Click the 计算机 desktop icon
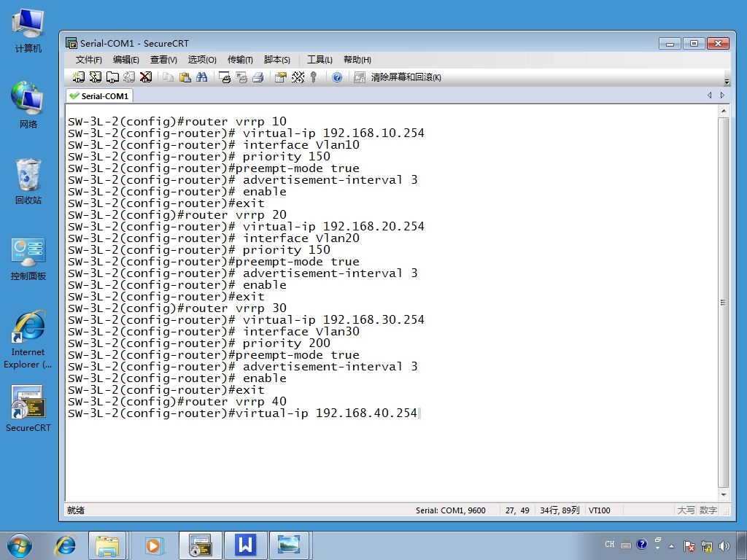747x560 pixels. pyautogui.click(x=28, y=31)
